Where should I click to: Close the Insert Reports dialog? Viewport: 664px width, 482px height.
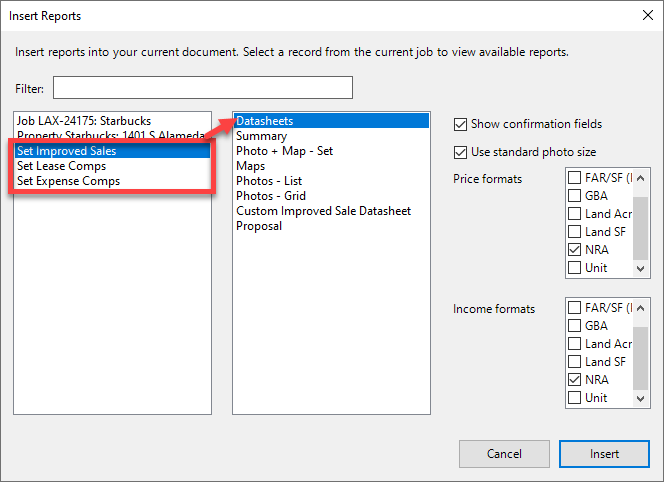[647, 16]
